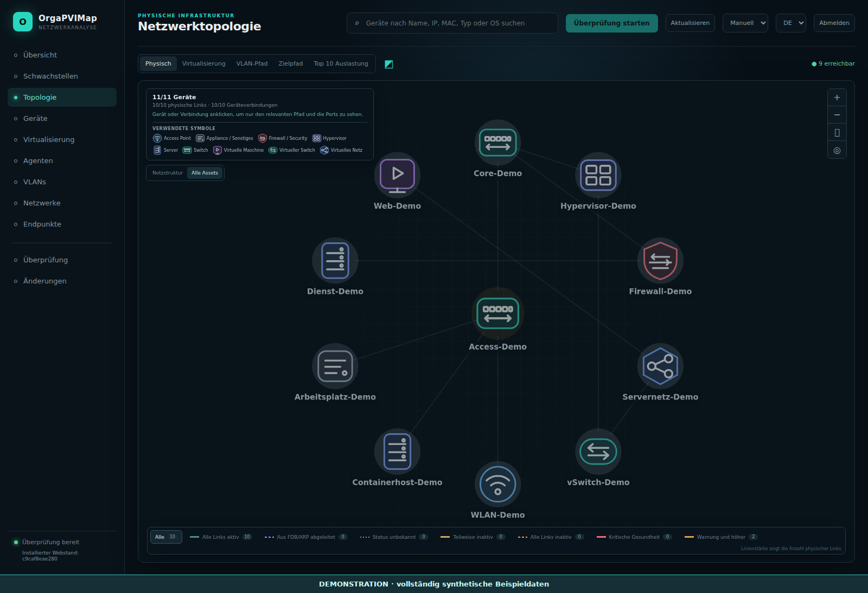Viewport: 868px width, 593px height.
Task: Filter by Warnung und höher
Action: [721, 537]
